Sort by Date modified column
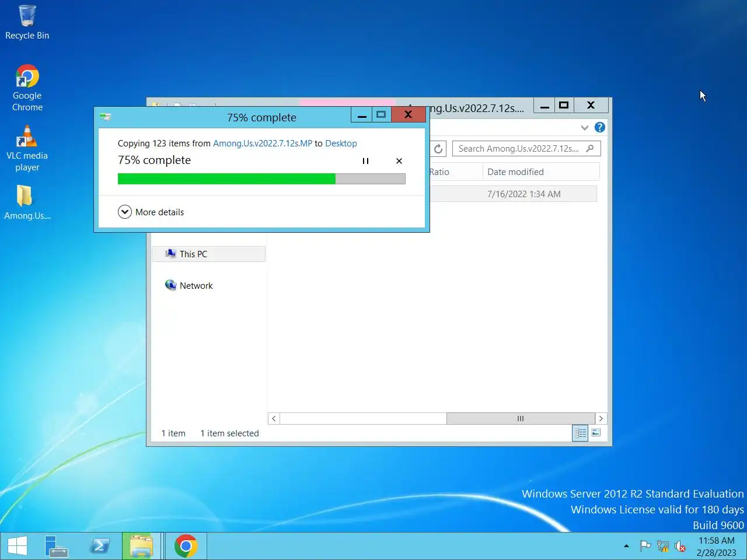Image resolution: width=747 pixels, height=560 pixels. 541,172
